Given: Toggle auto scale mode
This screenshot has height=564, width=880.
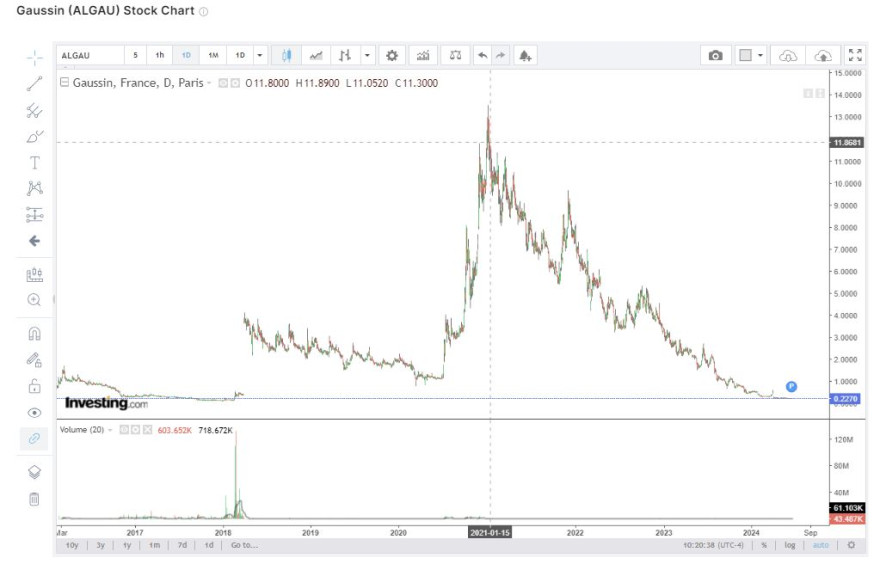Looking at the screenshot, I should (x=821, y=545).
